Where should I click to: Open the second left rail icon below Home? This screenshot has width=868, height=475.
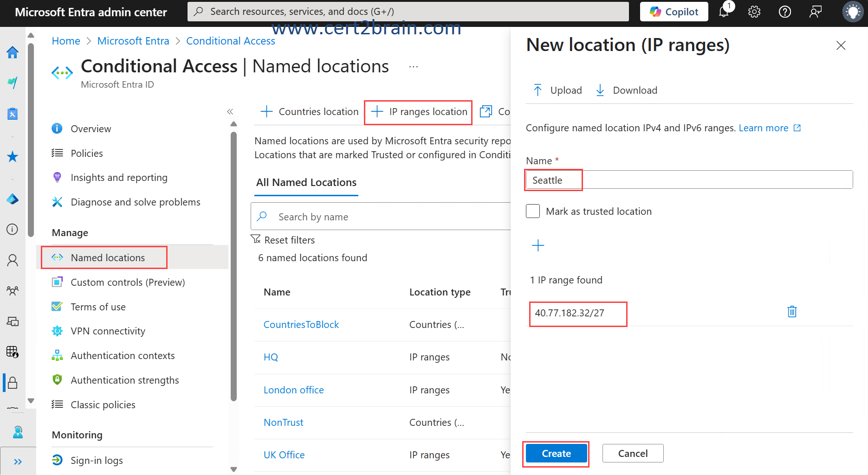[x=13, y=83]
